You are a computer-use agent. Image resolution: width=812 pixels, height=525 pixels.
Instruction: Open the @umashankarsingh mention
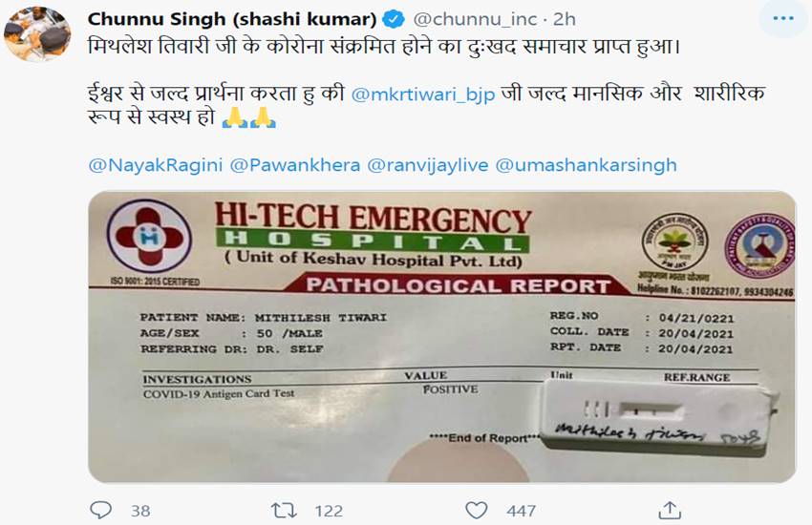coord(587,165)
